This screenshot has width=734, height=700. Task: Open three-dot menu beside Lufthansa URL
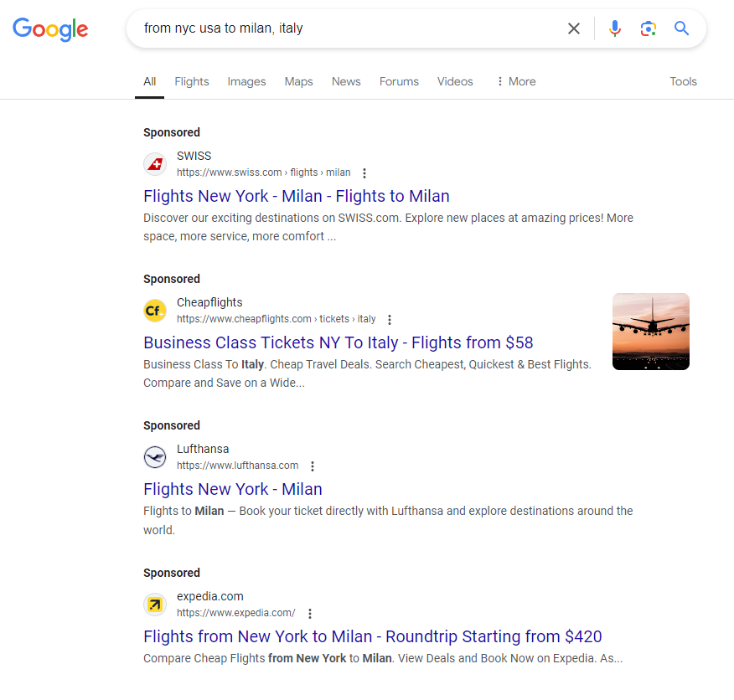click(x=312, y=466)
